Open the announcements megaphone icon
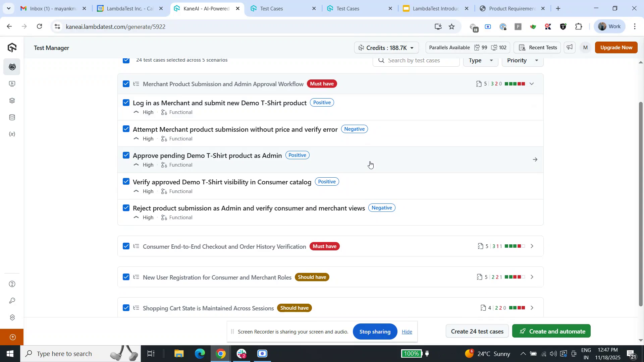The width and height of the screenshot is (644, 362). [x=569, y=47]
